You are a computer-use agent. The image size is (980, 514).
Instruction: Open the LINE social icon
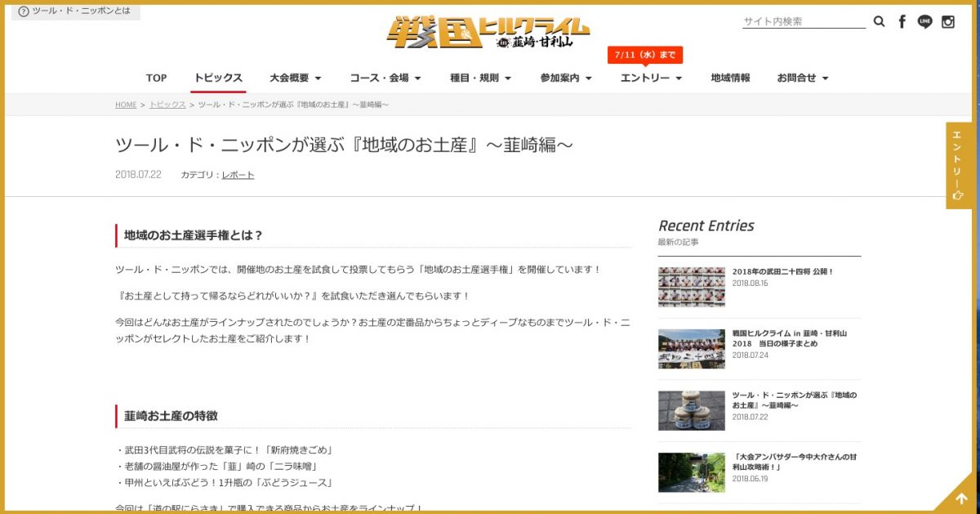(924, 22)
